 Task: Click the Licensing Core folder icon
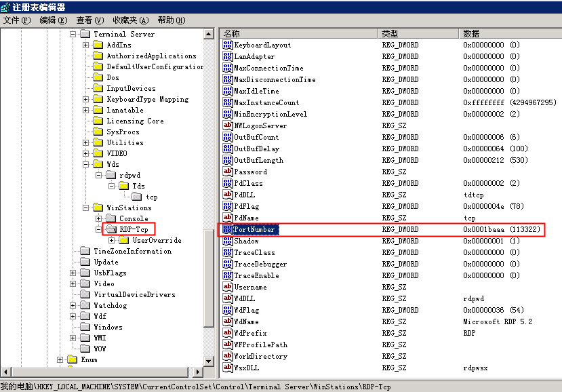98,121
